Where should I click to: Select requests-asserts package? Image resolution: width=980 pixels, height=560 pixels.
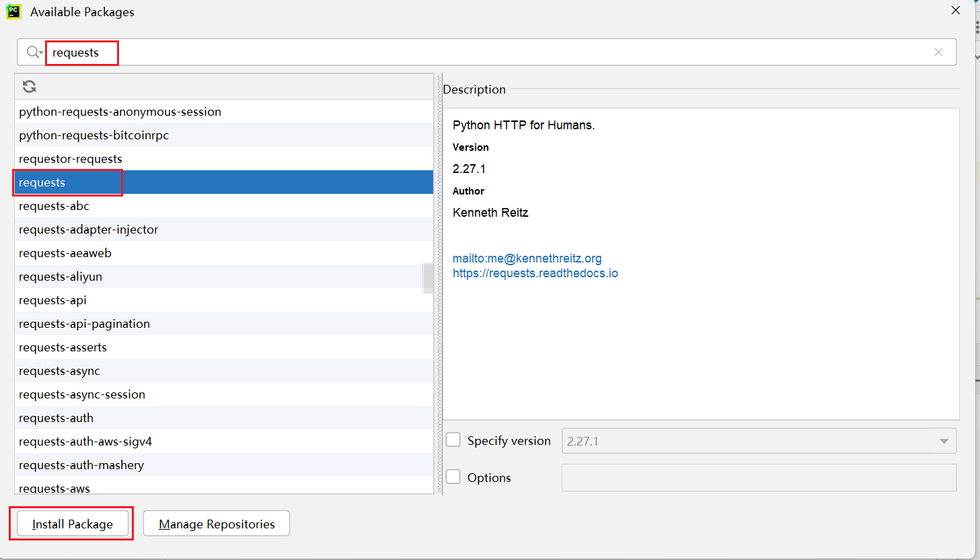[x=224, y=347]
